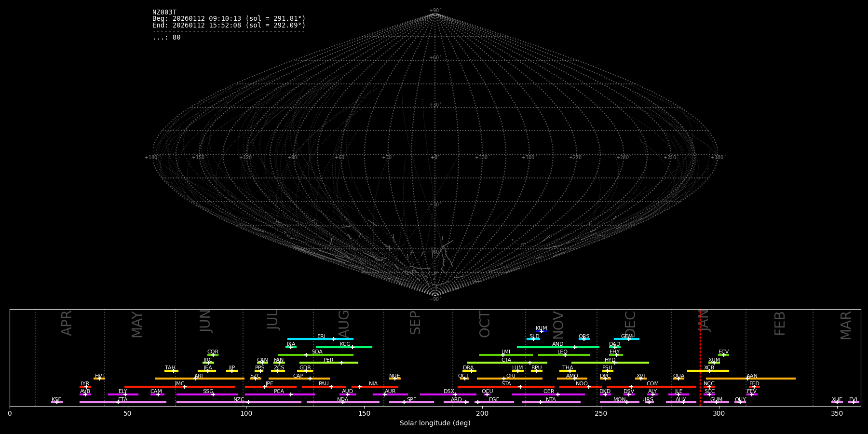Select the KCG shower label
Screen dimensions: 868x434
345,344
